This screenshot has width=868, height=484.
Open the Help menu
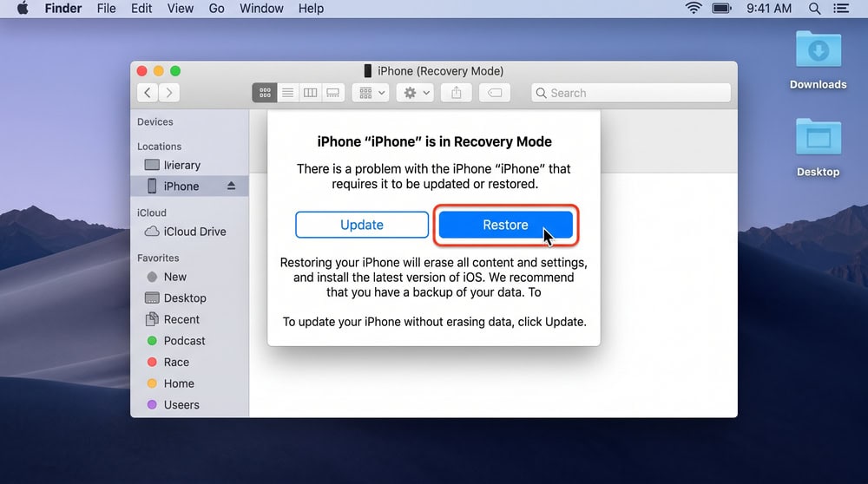[x=311, y=9]
